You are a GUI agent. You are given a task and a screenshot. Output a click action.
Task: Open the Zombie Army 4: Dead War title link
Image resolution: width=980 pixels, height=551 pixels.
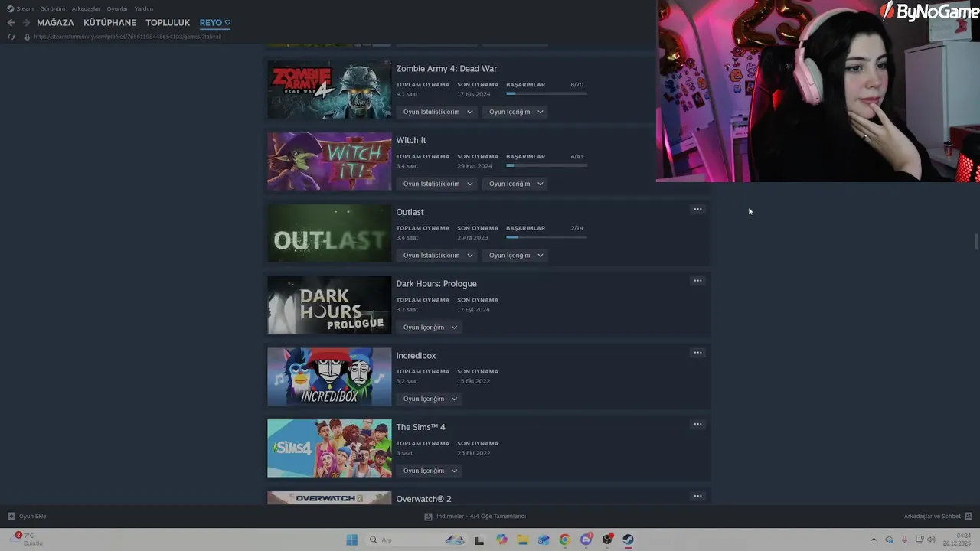pos(446,69)
